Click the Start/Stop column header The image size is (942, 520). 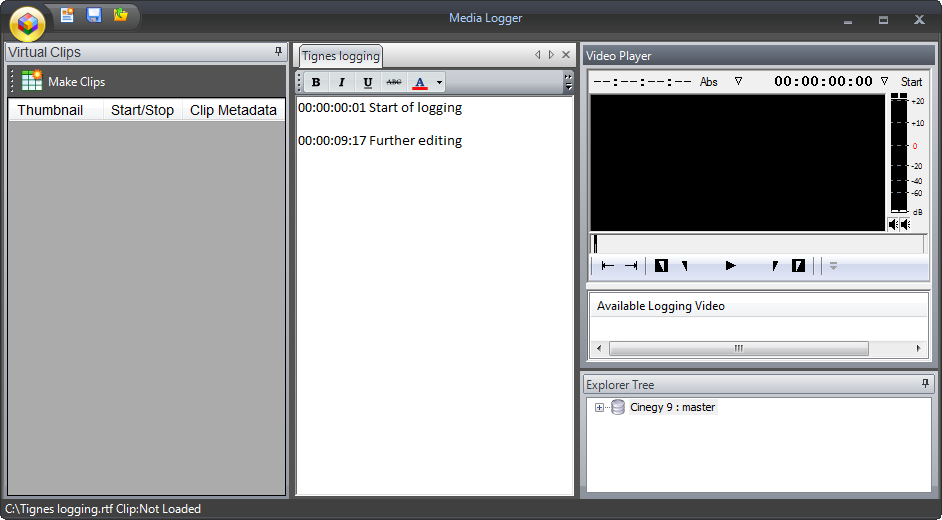pyautogui.click(x=142, y=110)
